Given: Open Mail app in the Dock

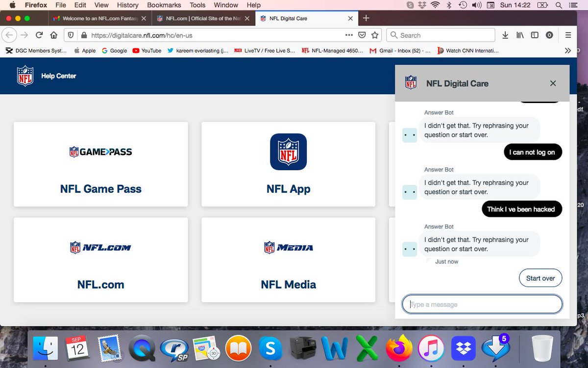Looking at the screenshot, I should (x=109, y=348).
